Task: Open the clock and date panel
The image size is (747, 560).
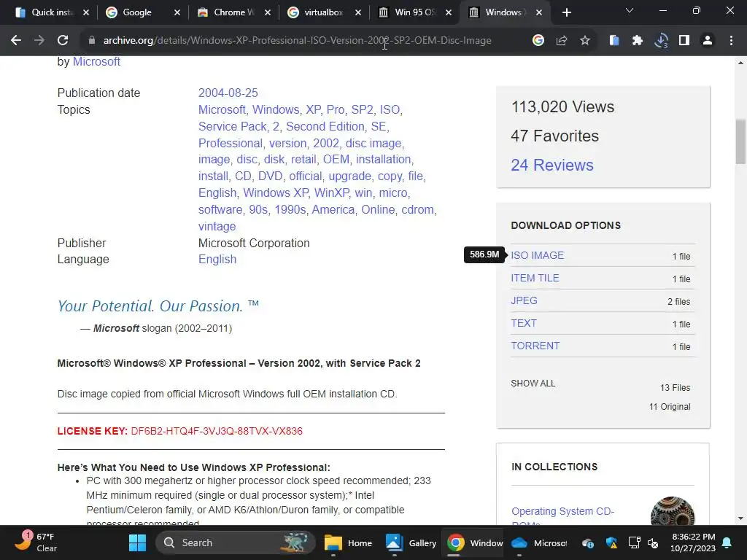Action: [x=693, y=542]
